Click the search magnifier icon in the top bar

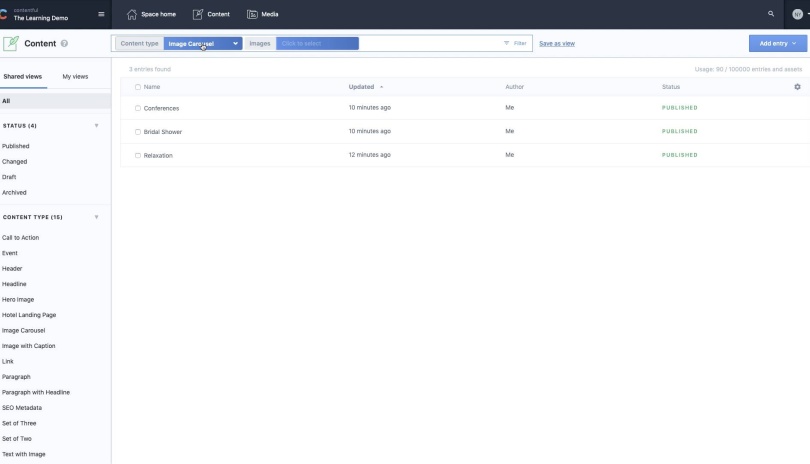tap(771, 14)
